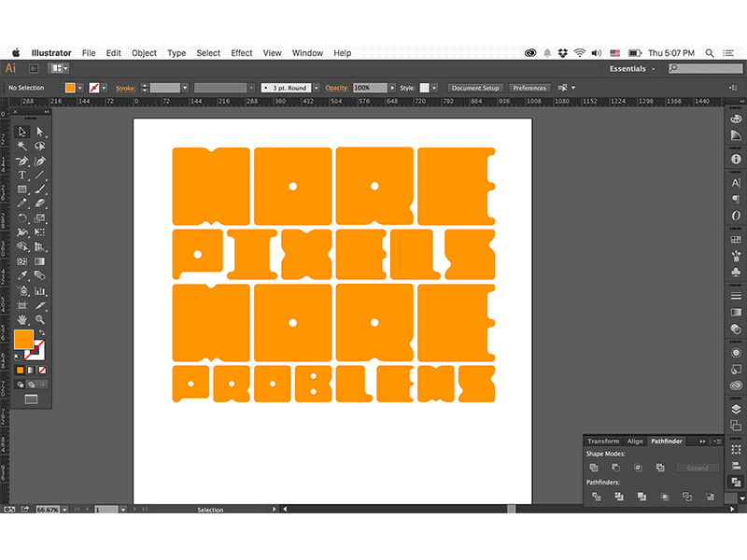Toggle the Direct Selection tool
Viewport: 747px width, 560px height.
click(38, 132)
